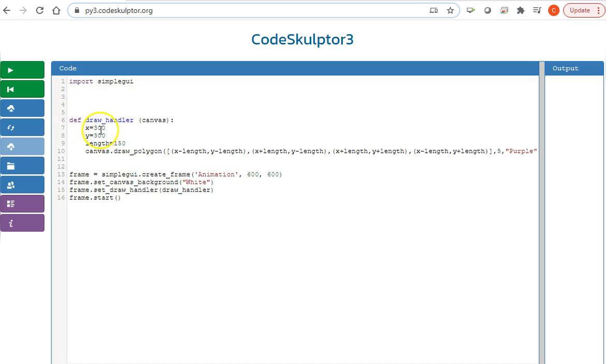Open the Docs purple list icon
The height and width of the screenshot is (364, 606).
[x=22, y=204]
